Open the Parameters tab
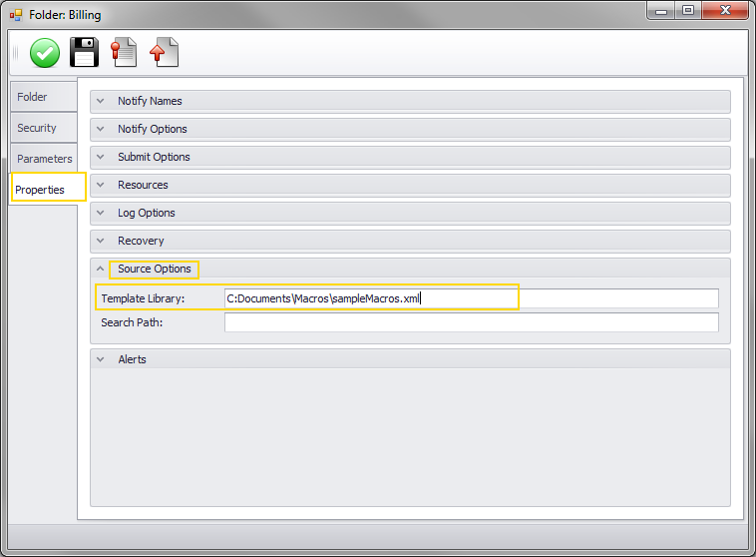 pyautogui.click(x=44, y=159)
